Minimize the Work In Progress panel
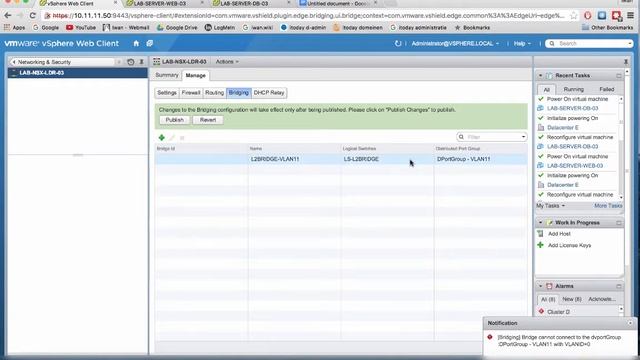This screenshot has height=360, width=640. click(619, 223)
